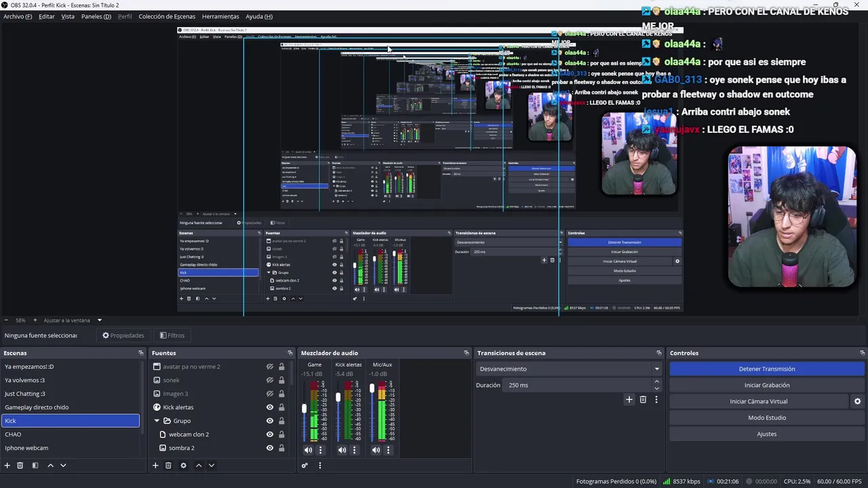Move scene up in Escenas list

click(x=50, y=466)
